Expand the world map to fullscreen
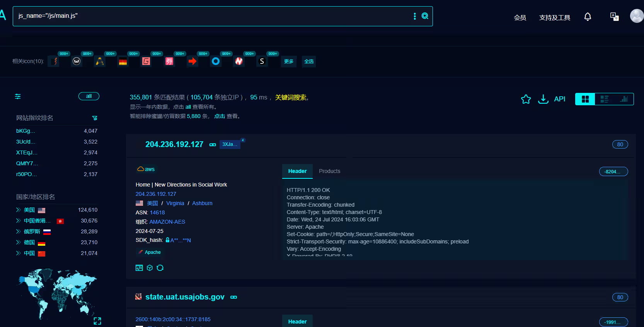The image size is (644, 327). click(x=97, y=321)
